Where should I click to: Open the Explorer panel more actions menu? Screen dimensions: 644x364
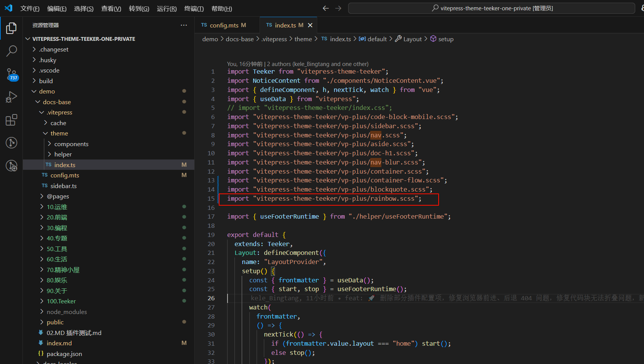click(184, 25)
